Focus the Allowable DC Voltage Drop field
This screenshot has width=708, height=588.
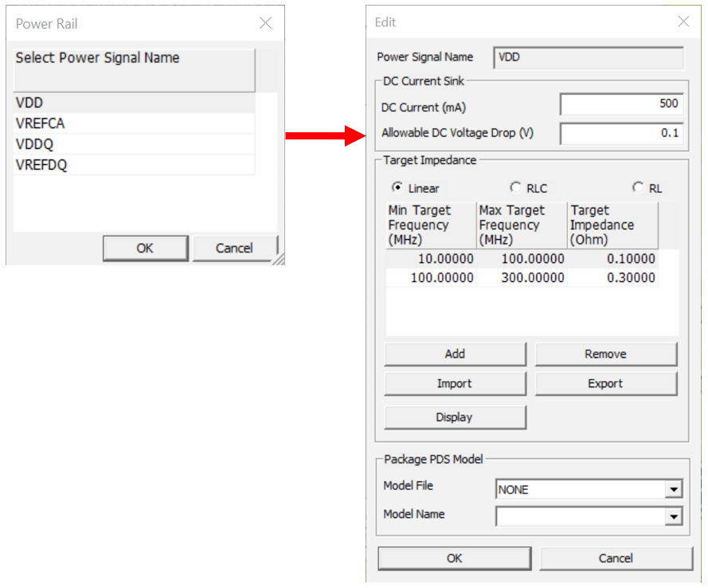pos(620,133)
